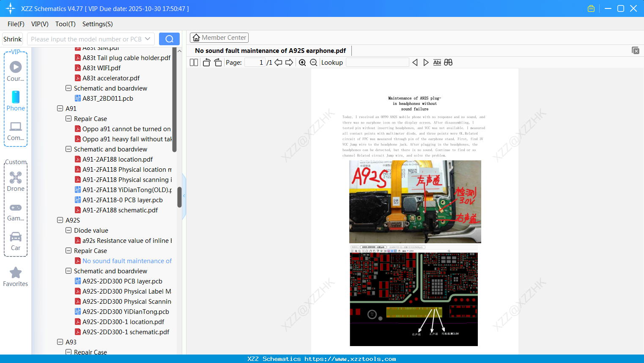Open the Car category
644x363 pixels.
[16, 241]
